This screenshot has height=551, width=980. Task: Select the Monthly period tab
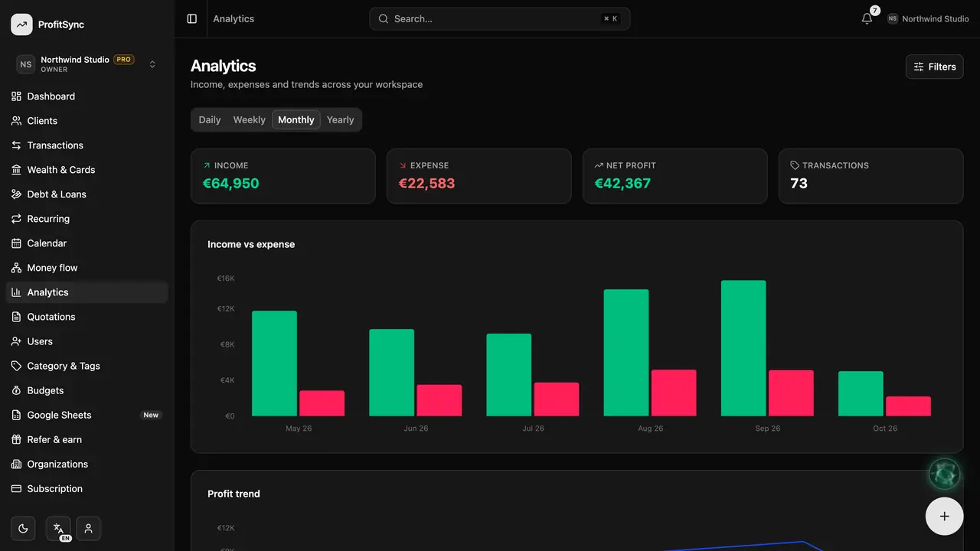point(296,120)
